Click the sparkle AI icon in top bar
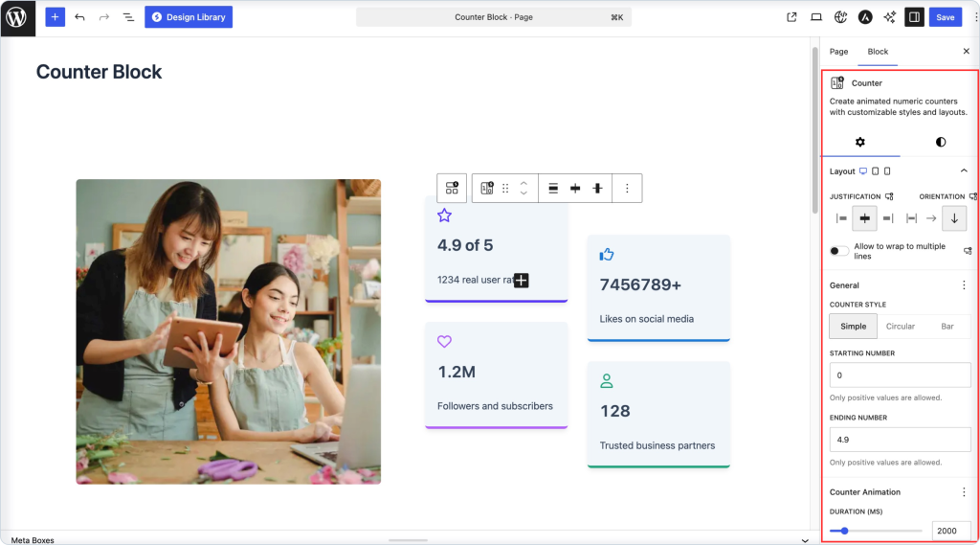 [889, 17]
